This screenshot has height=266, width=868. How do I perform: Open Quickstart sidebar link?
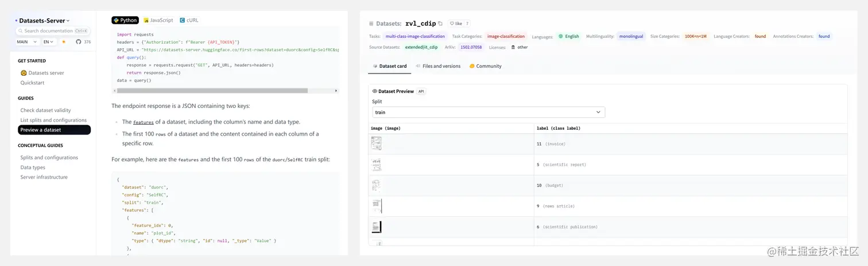(x=32, y=83)
